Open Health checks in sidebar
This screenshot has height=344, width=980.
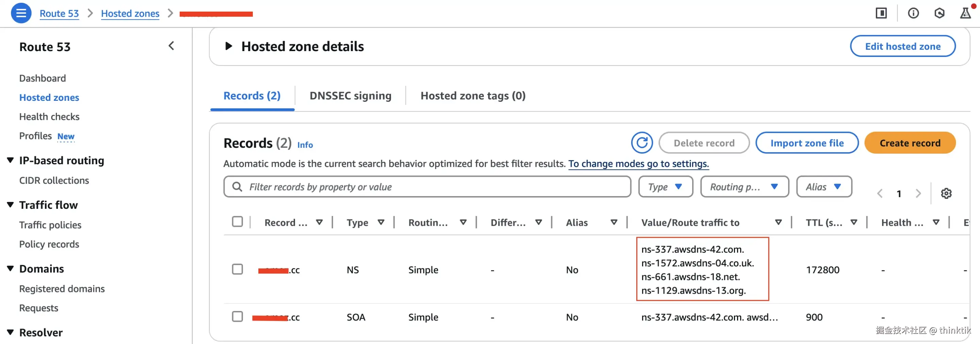[49, 116]
